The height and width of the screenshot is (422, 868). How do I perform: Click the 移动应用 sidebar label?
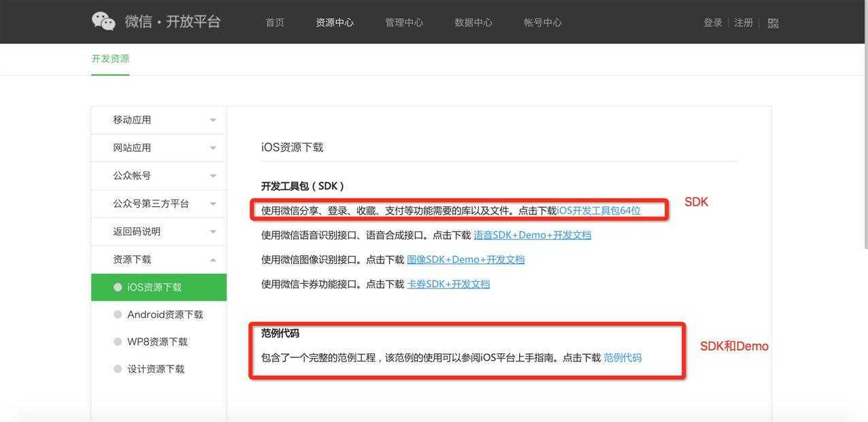(x=132, y=120)
